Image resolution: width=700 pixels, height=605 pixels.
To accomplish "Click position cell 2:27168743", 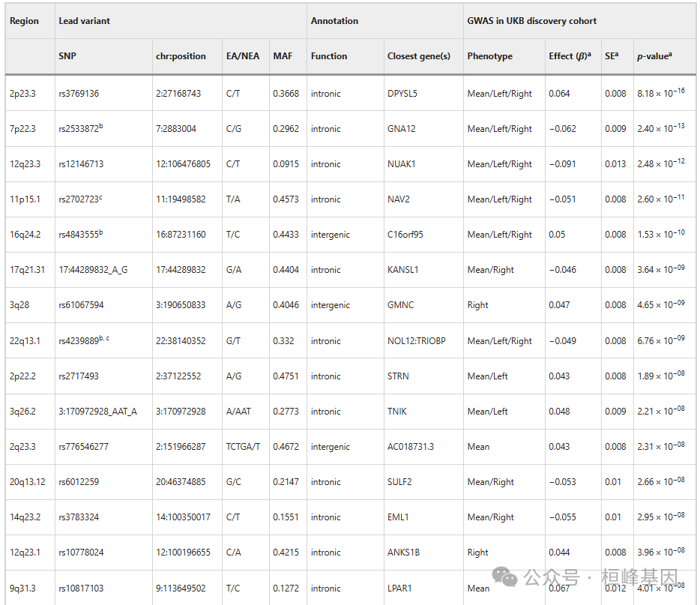I will tap(178, 93).
